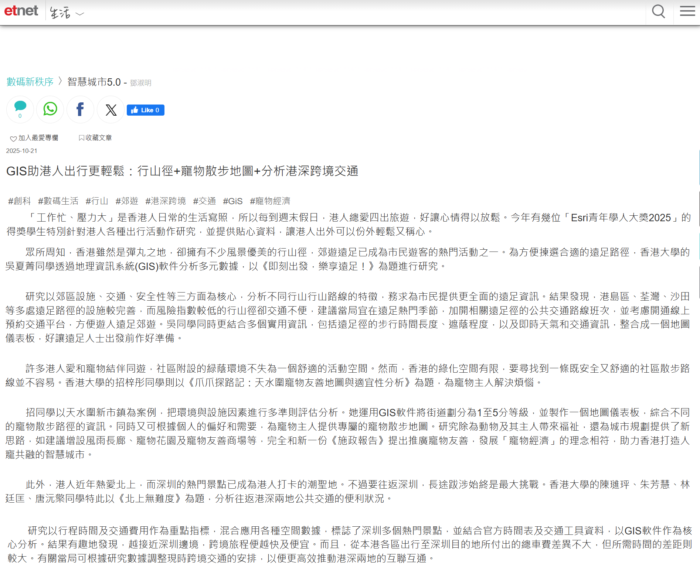Open the search magnifier icon
The height and width of the screenshot is (588, 700).
658,12
